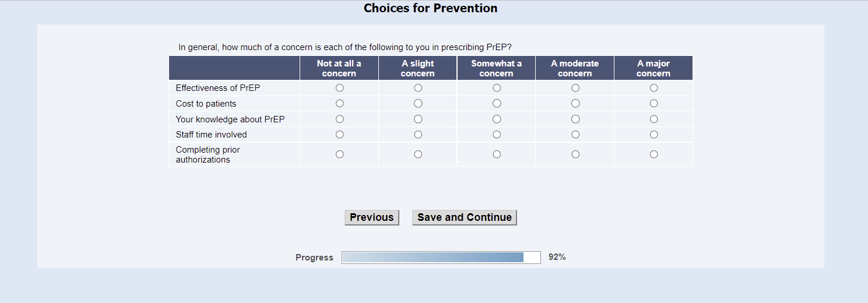Select 'A major concern' for Cost to patients
The width and height of the screenshot is (868, 303).
(653, 104)
